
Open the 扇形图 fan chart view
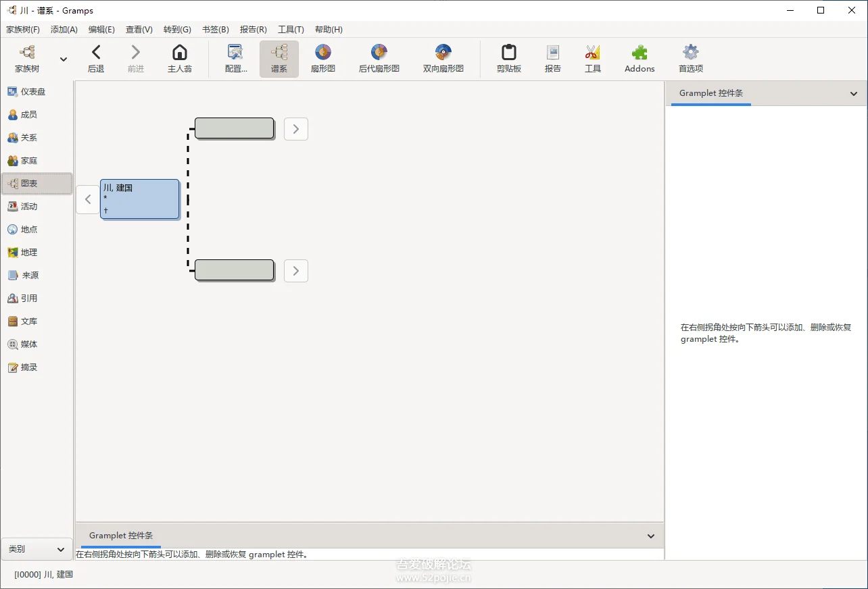click(322, 58)
